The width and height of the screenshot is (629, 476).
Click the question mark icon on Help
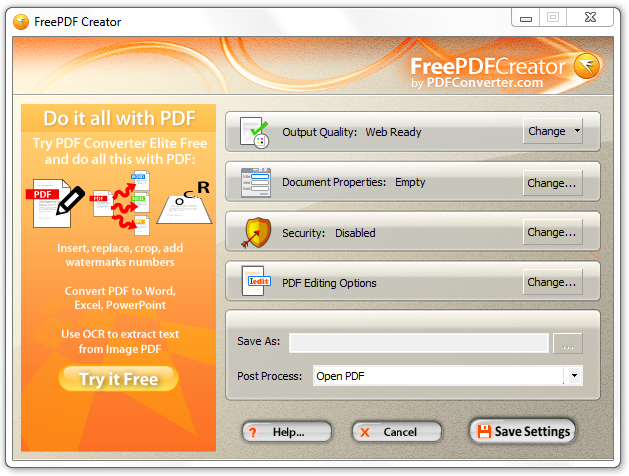click(x=253, y=433)
